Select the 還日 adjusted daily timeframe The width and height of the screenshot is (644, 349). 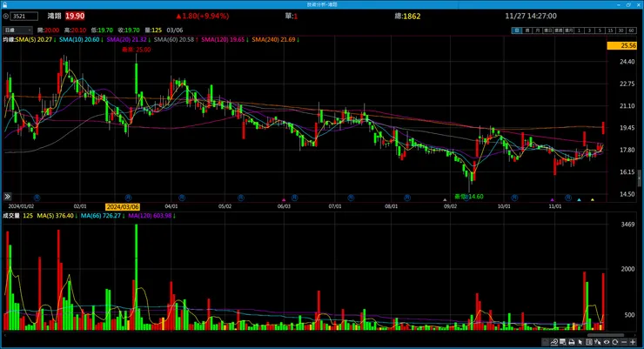pos(548,30)
